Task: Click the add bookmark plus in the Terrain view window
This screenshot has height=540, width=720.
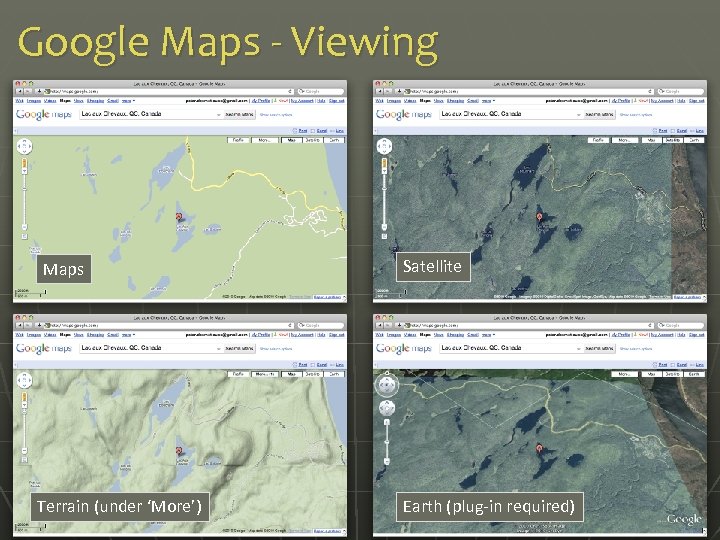Action: pyautogui.click(x=39, y=325)
